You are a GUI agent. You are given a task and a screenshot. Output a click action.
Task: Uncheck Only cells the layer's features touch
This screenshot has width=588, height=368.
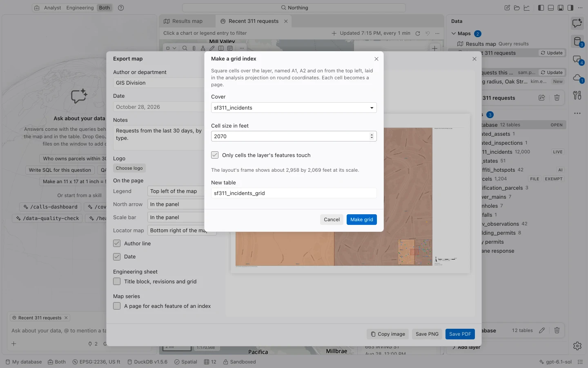click(215, 155)
